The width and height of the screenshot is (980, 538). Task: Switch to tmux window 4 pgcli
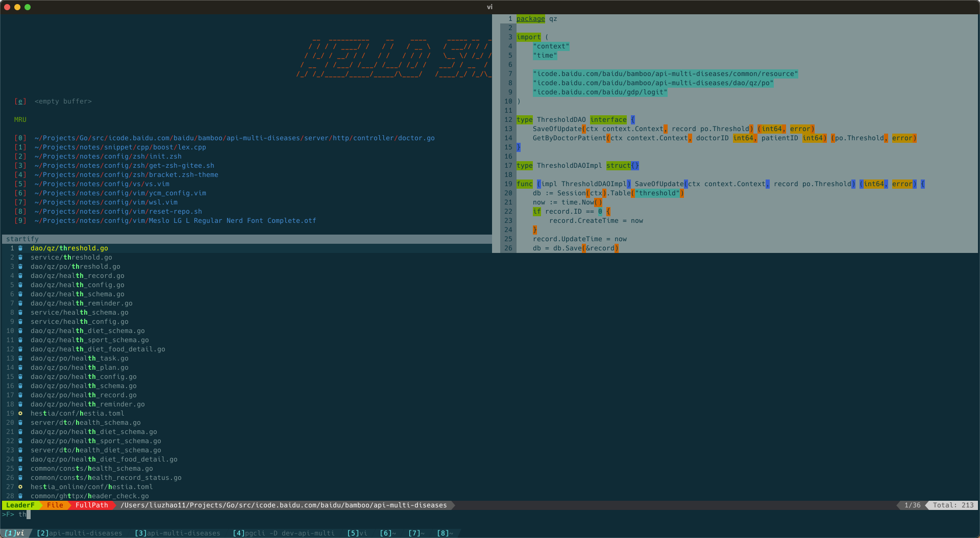pos(284,533)
